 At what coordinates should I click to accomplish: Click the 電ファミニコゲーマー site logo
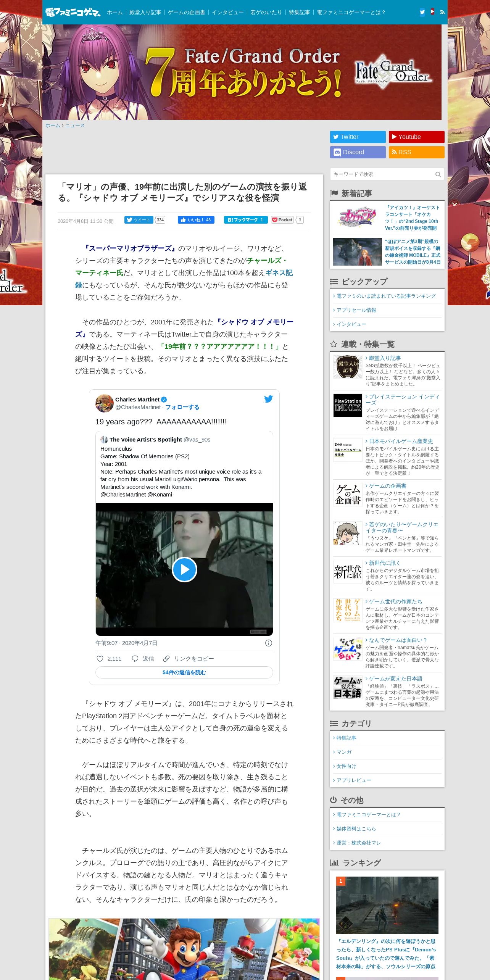pos(73,12)
